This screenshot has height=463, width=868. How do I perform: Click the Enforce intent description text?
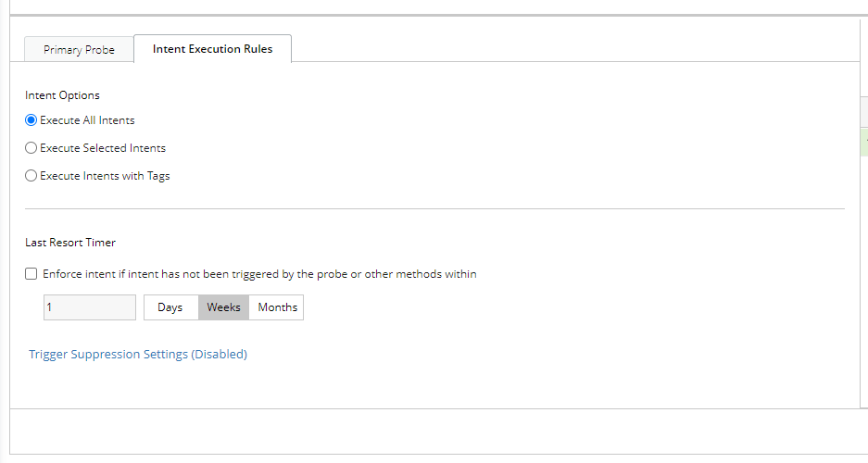coord(259,274)
